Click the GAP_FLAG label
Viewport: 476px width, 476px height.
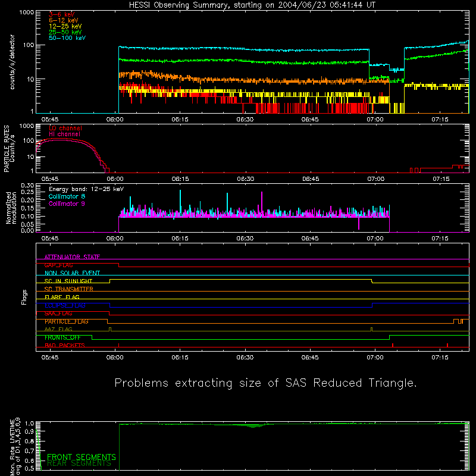[x=58, y=265]
